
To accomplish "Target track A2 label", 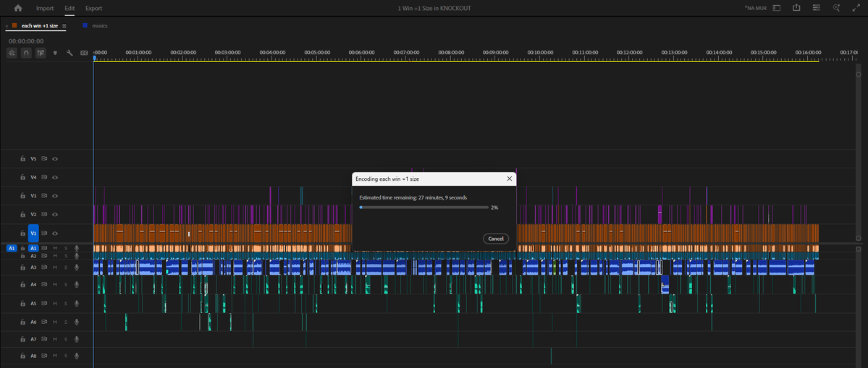I will coord(33,256).
